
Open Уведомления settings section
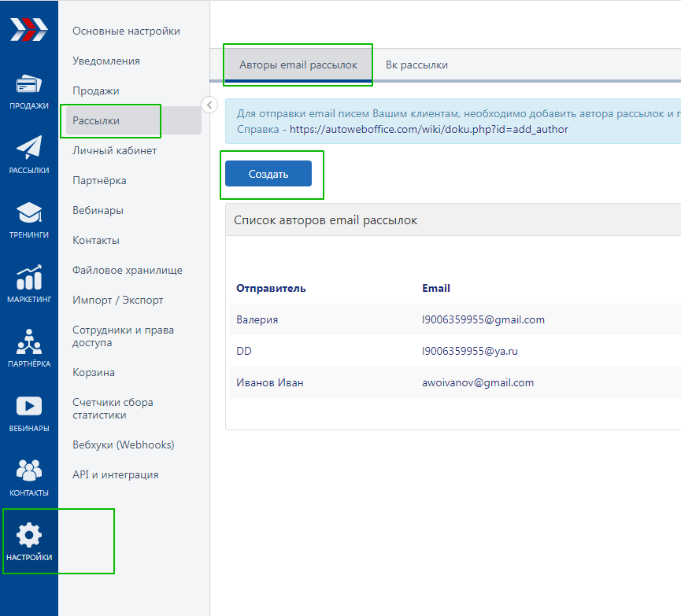106,61
